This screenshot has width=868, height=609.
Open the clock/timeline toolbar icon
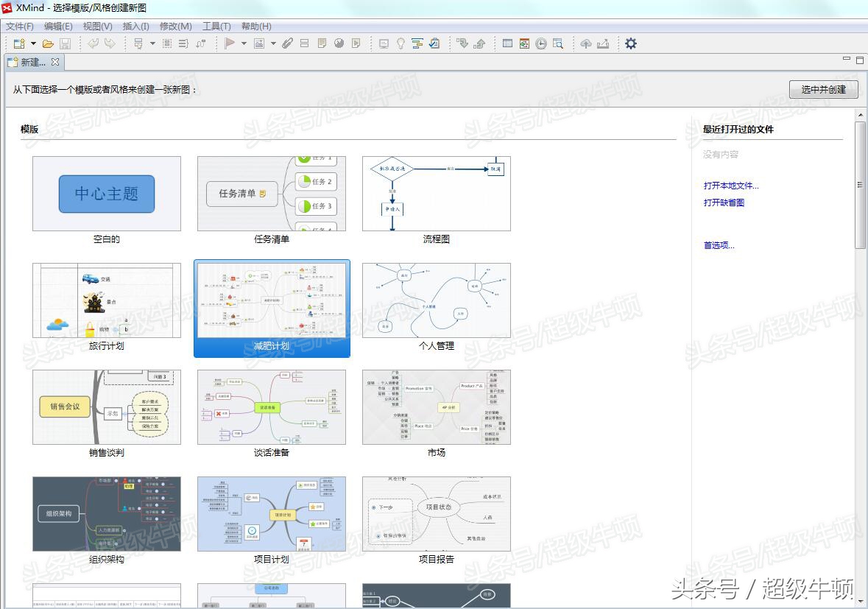(x=540, y=43)
